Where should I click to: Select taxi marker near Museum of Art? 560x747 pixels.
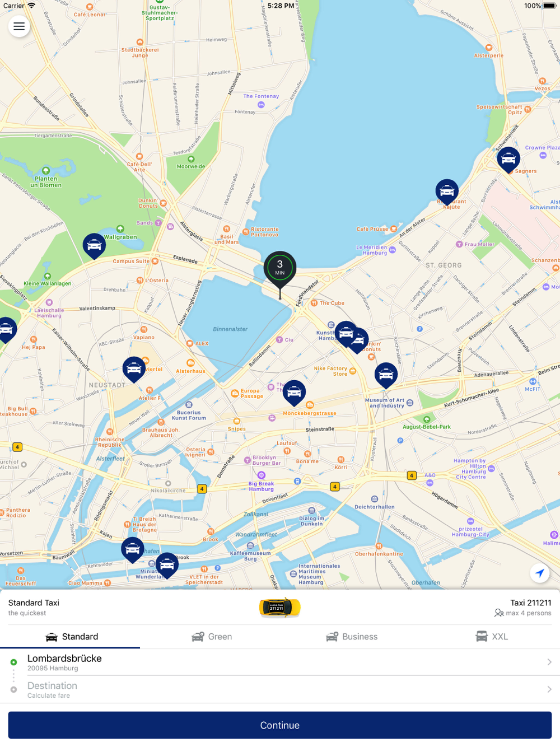[x=386, y=376]
